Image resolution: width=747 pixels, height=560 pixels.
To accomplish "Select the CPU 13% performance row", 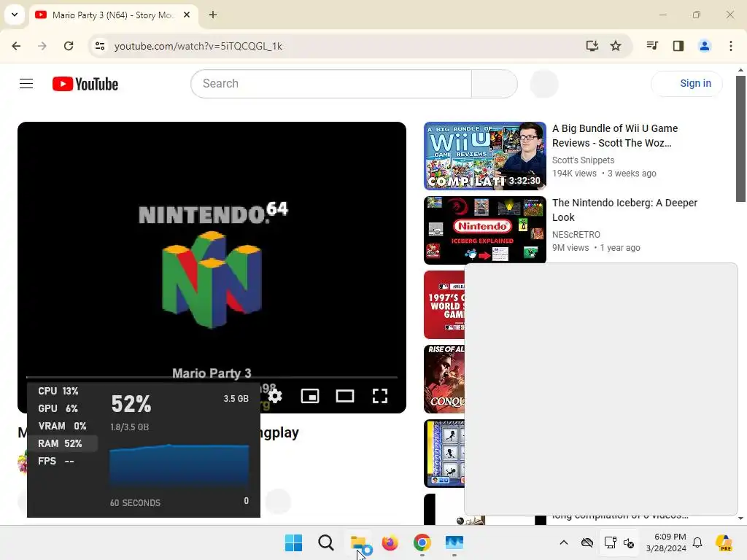I will 63,391.
